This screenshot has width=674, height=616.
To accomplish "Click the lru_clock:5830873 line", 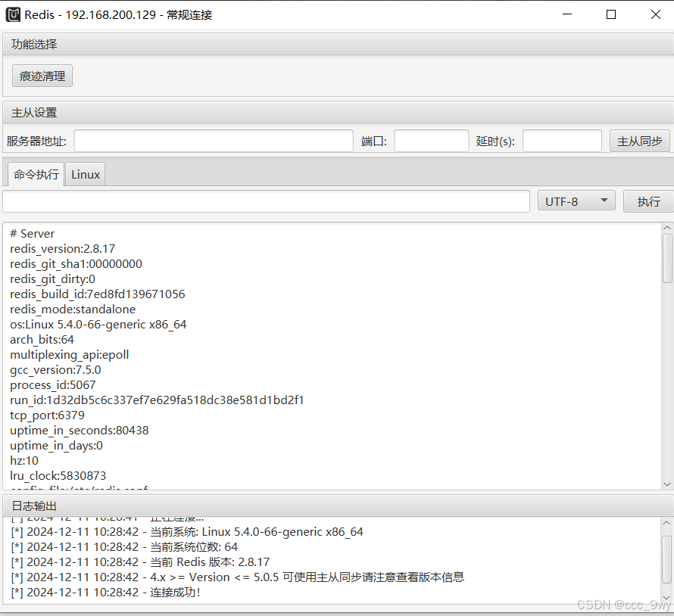I will 58,475.
